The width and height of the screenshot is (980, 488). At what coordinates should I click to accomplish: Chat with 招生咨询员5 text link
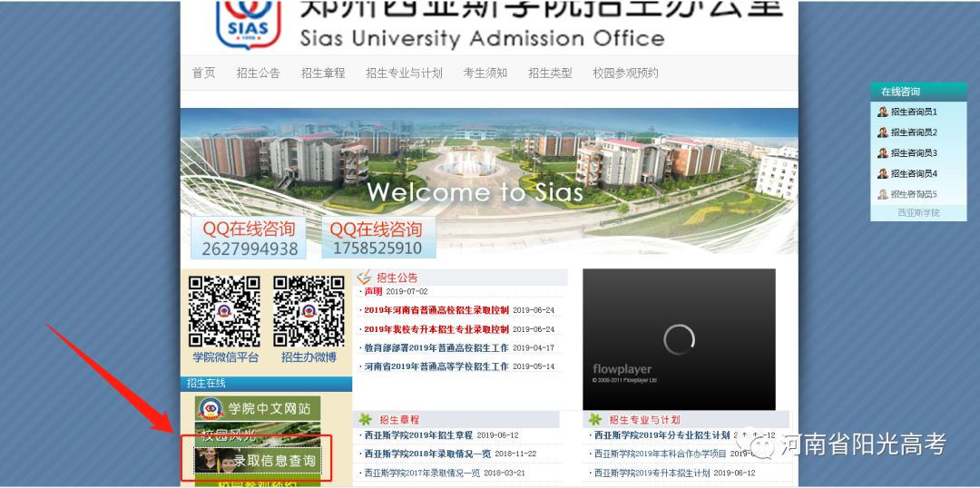pyautogui.click(x=915, y=194)
